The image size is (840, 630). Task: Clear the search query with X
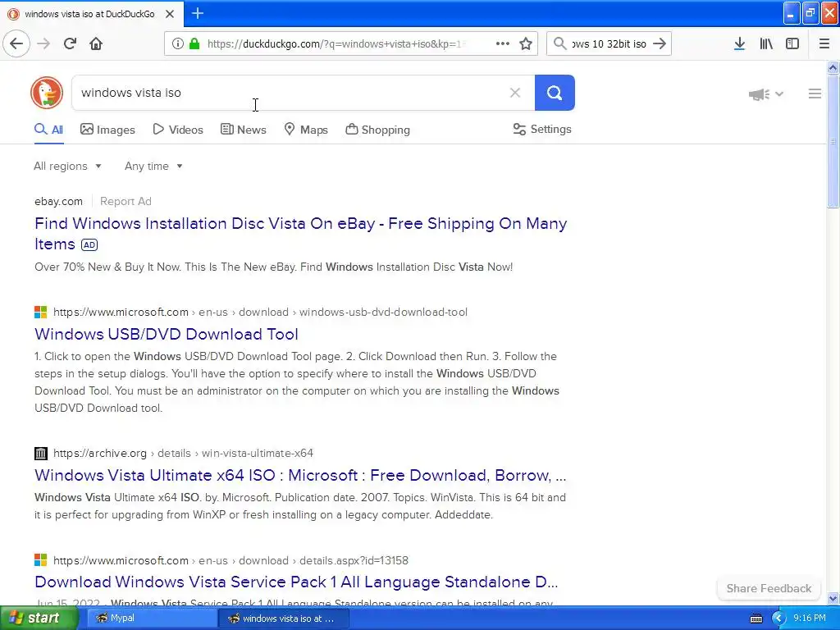tap(515, 93)
